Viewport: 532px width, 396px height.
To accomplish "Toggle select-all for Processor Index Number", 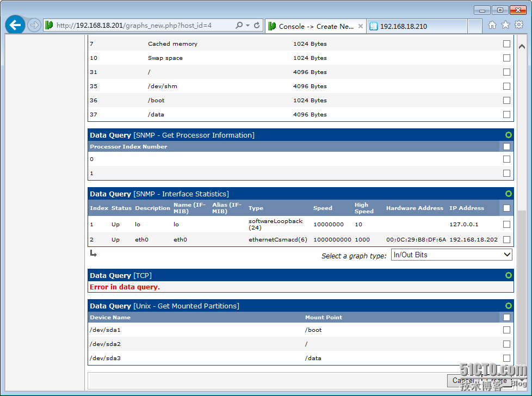I will (x=506, y=146).
